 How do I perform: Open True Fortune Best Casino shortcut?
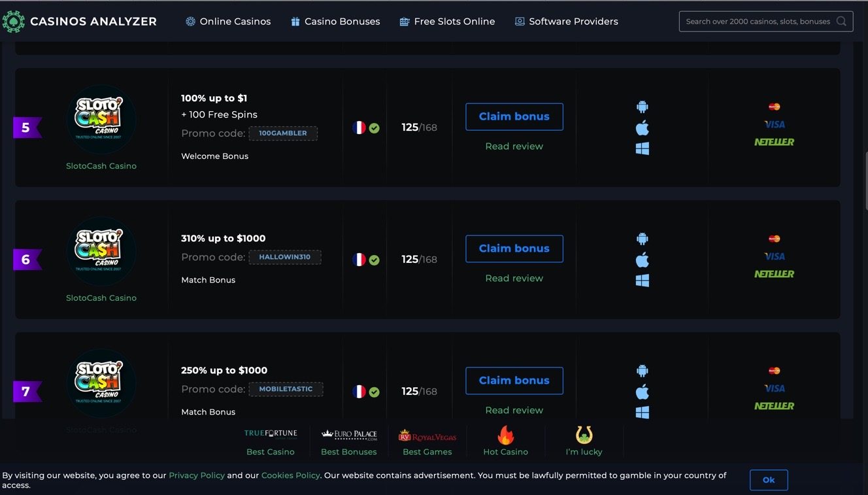pos(271,441)
